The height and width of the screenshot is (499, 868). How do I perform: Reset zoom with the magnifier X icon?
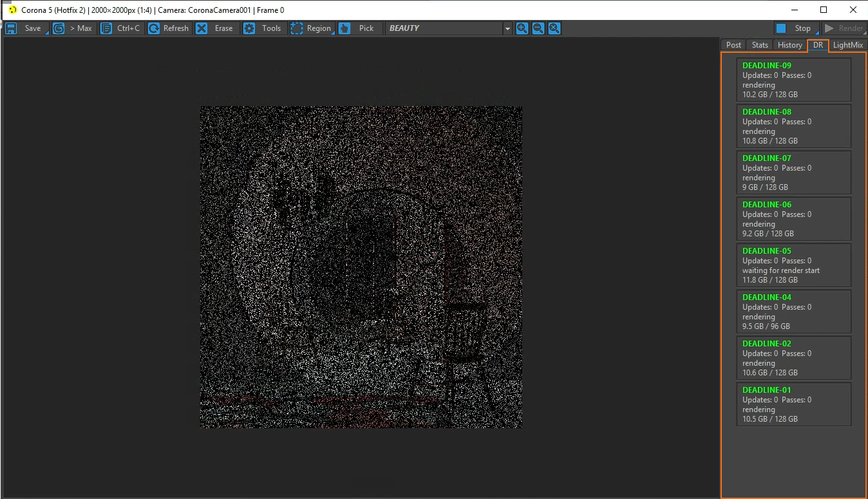[554, 28]
